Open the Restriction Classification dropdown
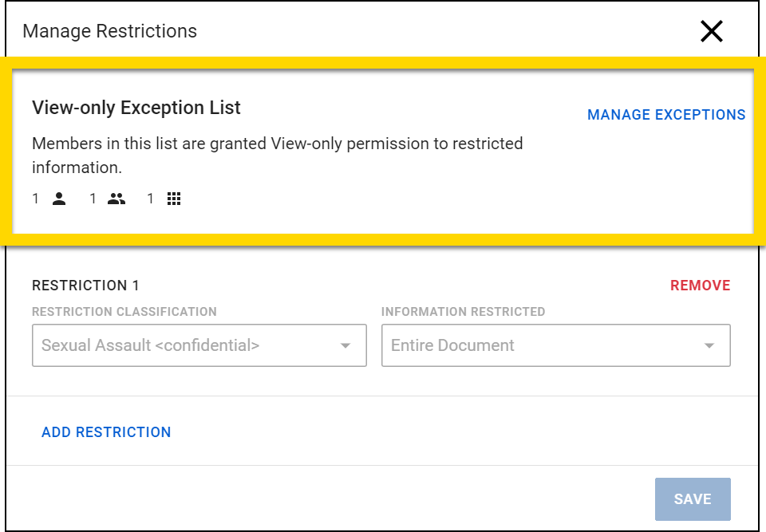 pos(199,345)
